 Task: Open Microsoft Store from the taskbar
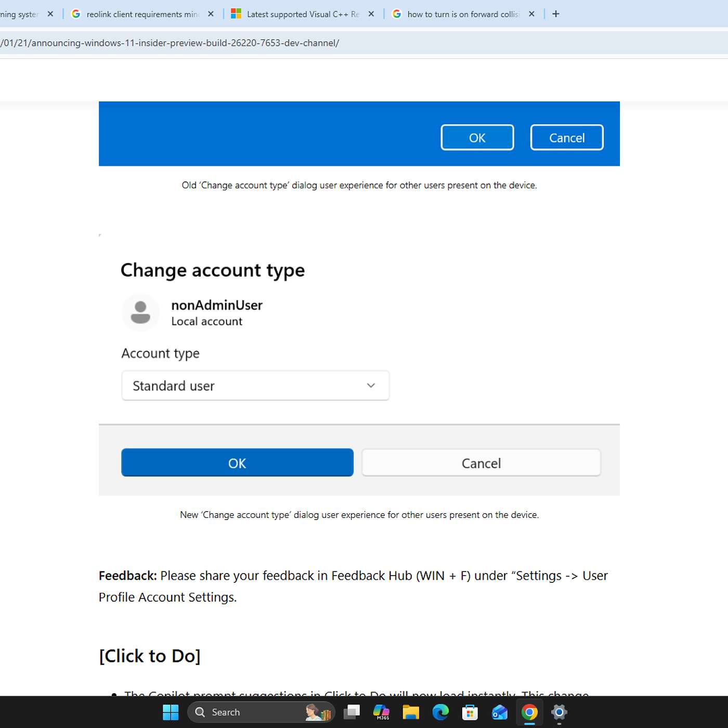[470, 712]
